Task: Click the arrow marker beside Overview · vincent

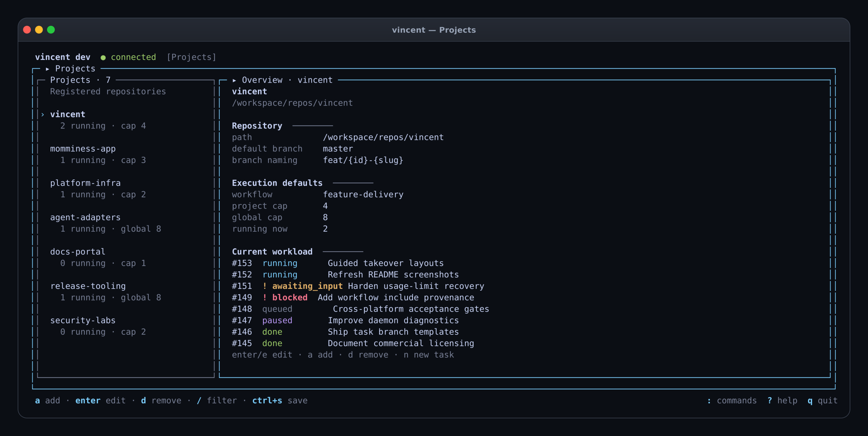Action: click(x=234, y=80)
